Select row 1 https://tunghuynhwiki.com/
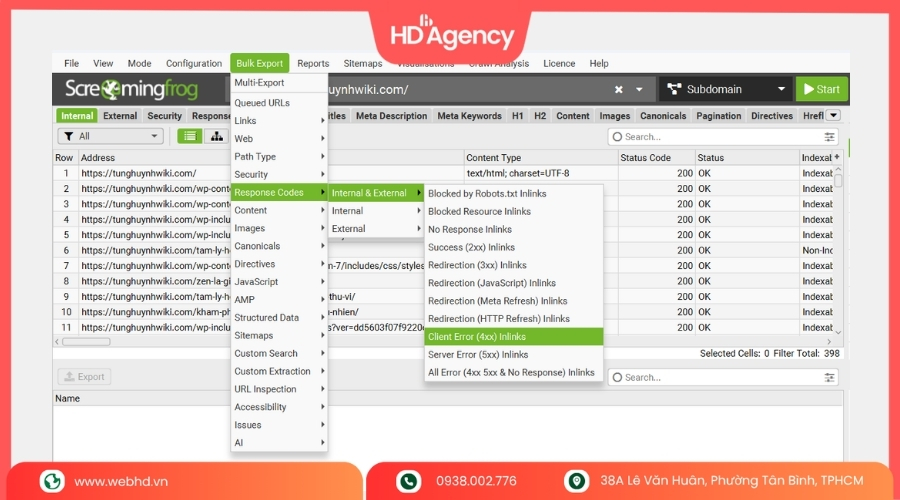Image resolution: width=900 pixels, height=500 pixels. [x=138, y=173]
